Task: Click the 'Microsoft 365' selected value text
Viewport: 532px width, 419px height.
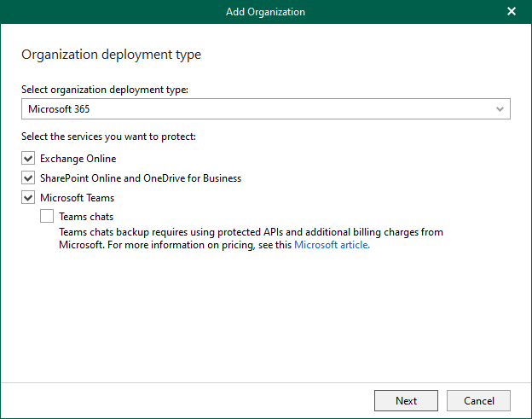Action: 59,109
